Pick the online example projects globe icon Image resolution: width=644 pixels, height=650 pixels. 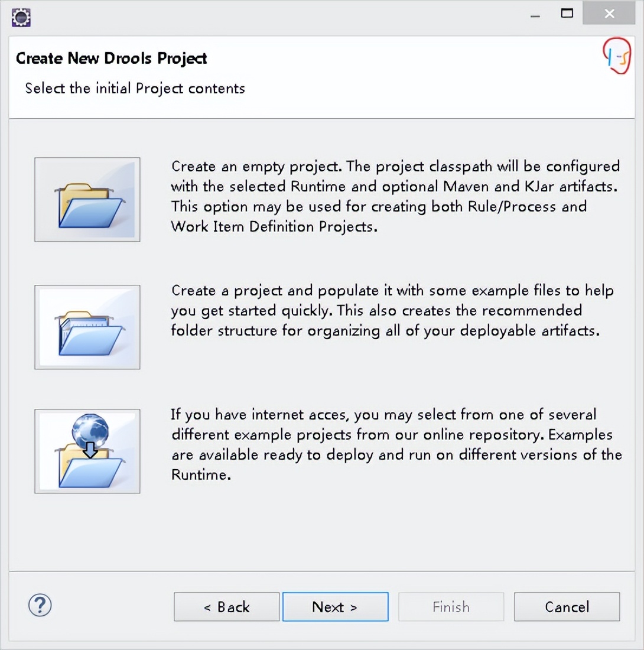[x=87, y=451]
